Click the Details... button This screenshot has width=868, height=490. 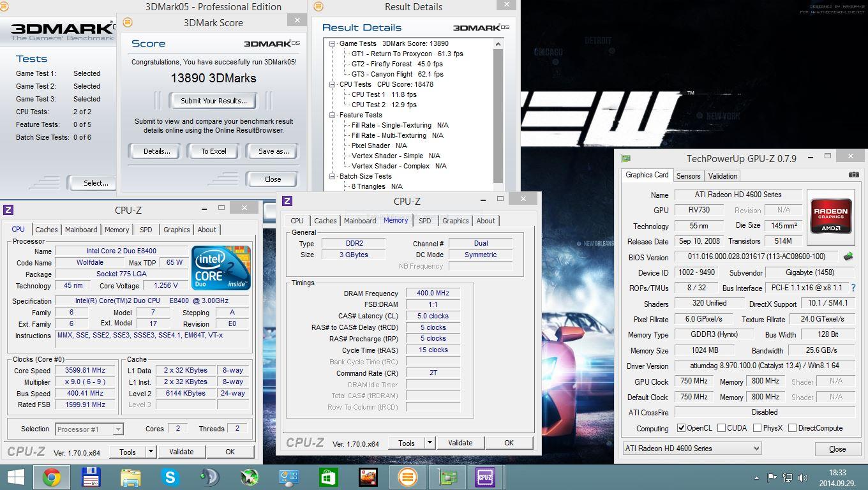157,151
